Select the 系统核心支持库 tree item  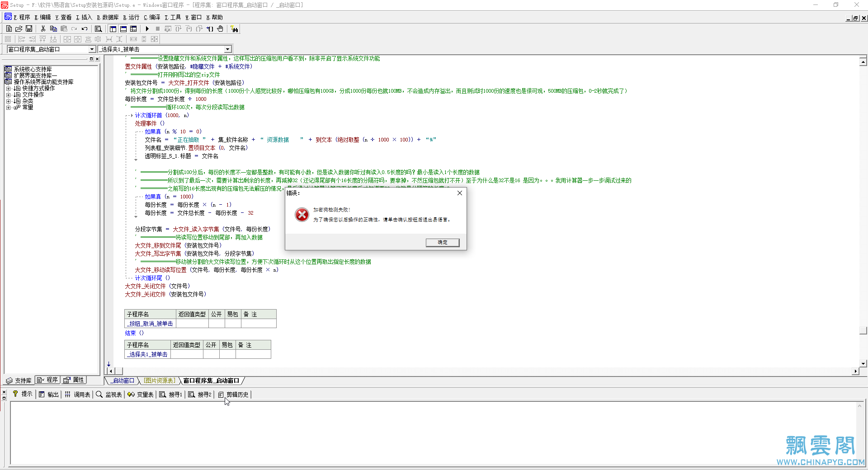(33, 70)
